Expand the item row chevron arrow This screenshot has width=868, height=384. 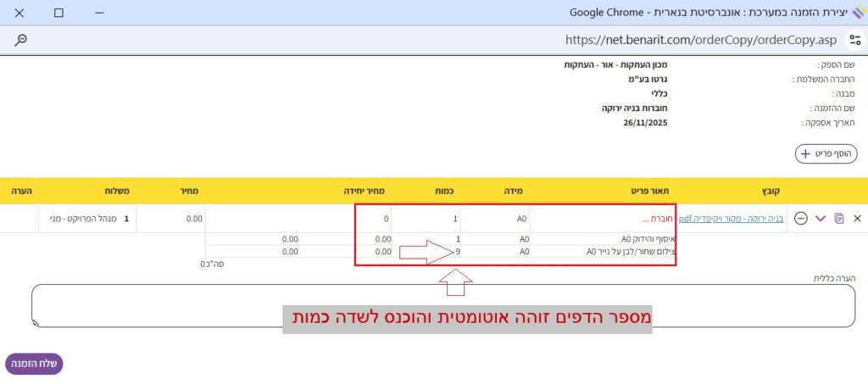[821, 219]
